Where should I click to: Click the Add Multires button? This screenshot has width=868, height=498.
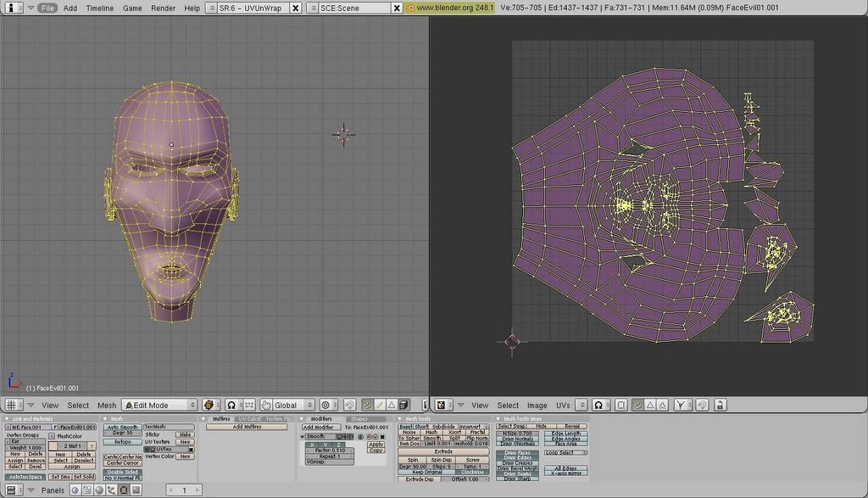point(247,427)
